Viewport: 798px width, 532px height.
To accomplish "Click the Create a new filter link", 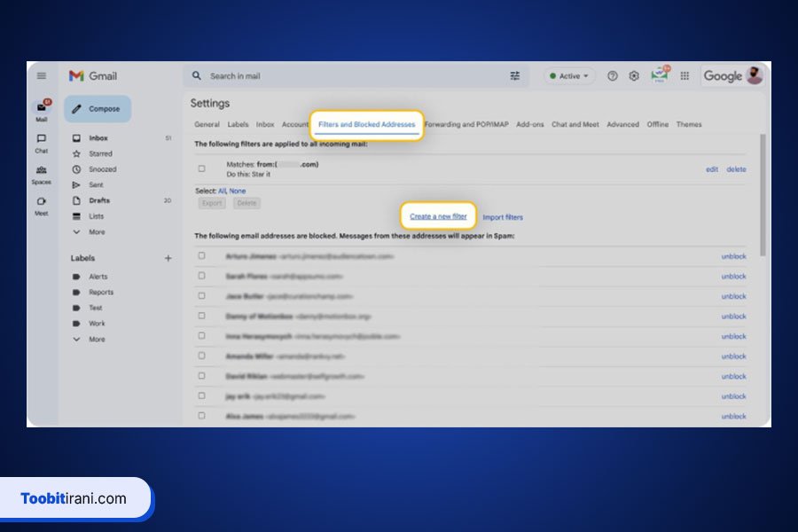I will point(438,216).
